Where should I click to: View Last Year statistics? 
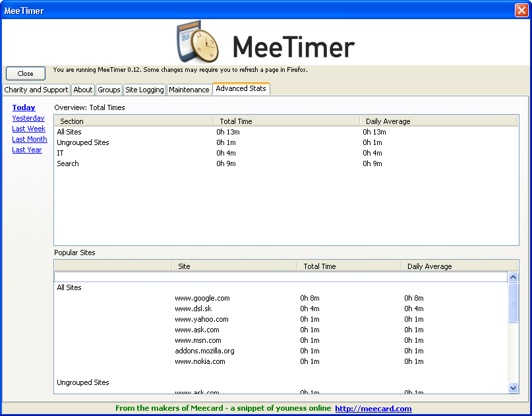click(x=27, y=150)
